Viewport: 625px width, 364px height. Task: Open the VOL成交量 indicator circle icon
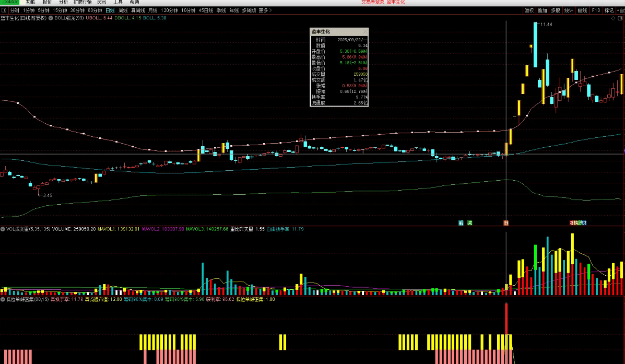coord(3,229)
